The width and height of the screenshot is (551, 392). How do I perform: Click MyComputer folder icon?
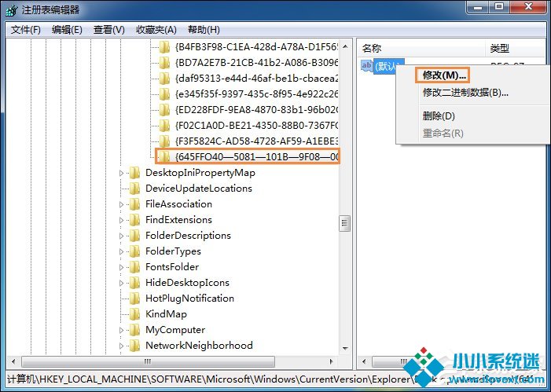[134, 330]
